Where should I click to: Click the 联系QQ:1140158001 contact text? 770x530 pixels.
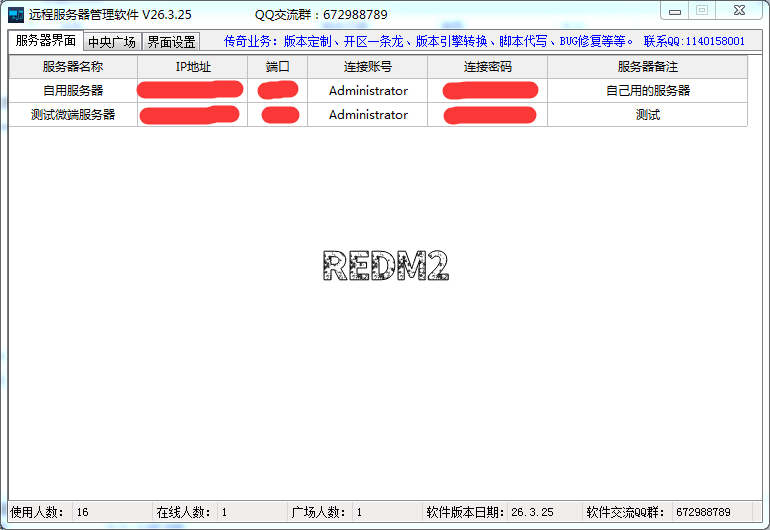click(694, 42)
